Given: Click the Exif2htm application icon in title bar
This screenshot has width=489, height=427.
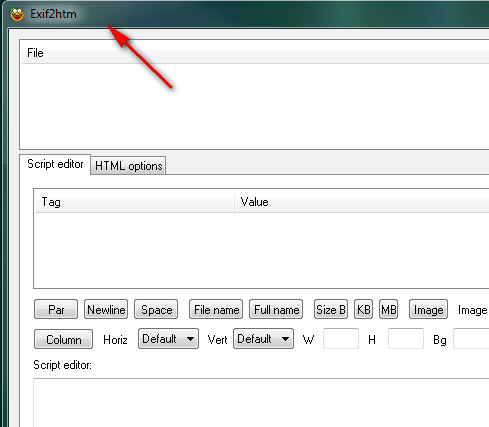Looking at the screenshot, I should [x=17, y=14].
